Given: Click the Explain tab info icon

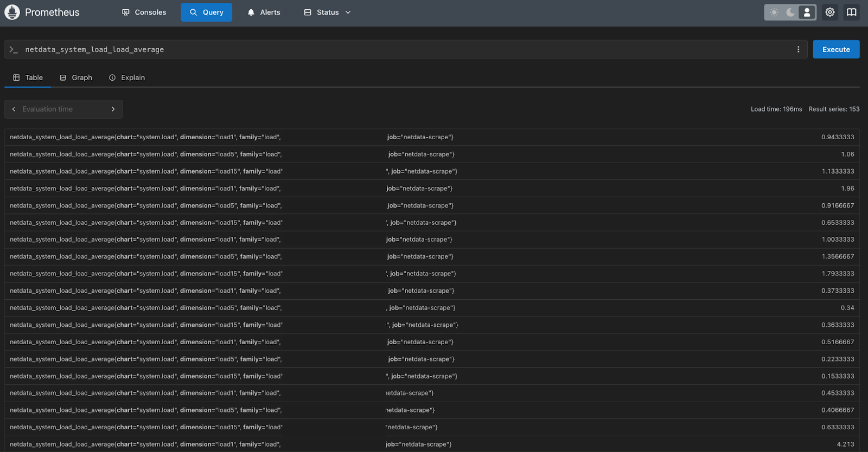Looking at the screenshot, I should tap(112, 78).
